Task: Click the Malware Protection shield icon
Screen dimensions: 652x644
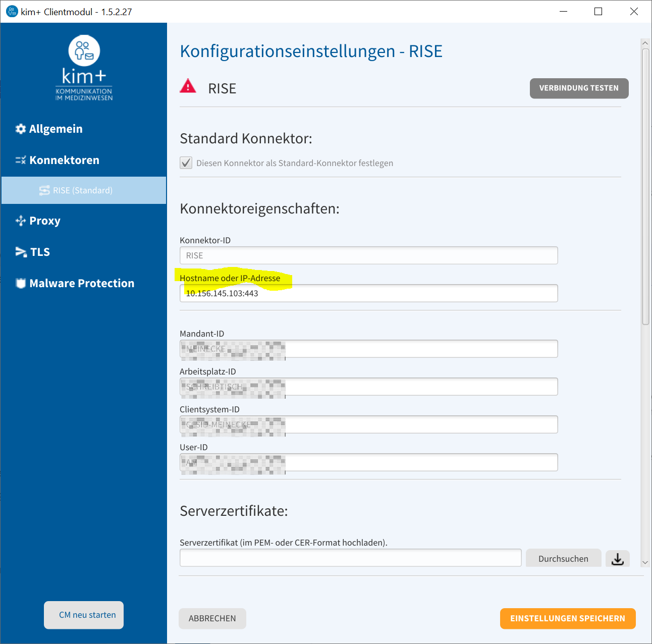Action: click(x=21, y=284)
